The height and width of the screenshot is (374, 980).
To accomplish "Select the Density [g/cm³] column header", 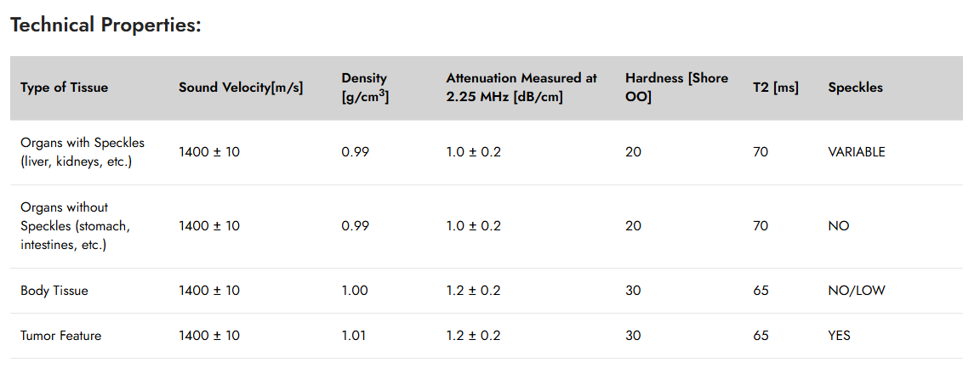I will tap(365, 88).
